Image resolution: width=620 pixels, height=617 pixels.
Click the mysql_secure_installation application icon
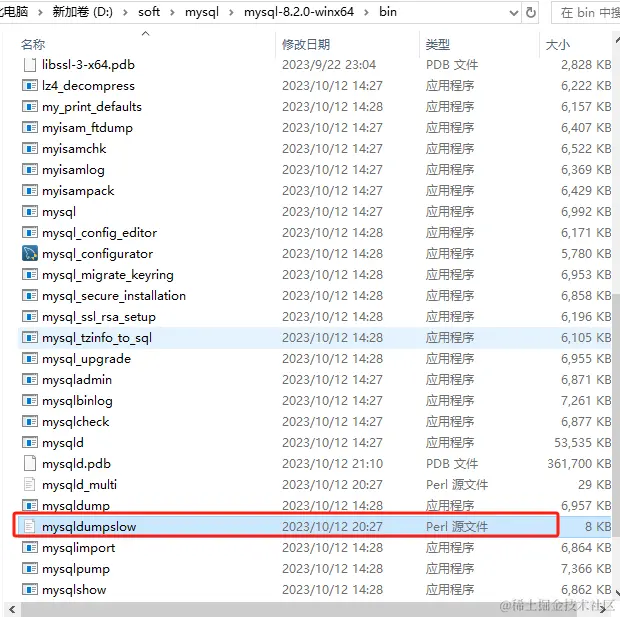pyautogui.click(x=30, y=295)
